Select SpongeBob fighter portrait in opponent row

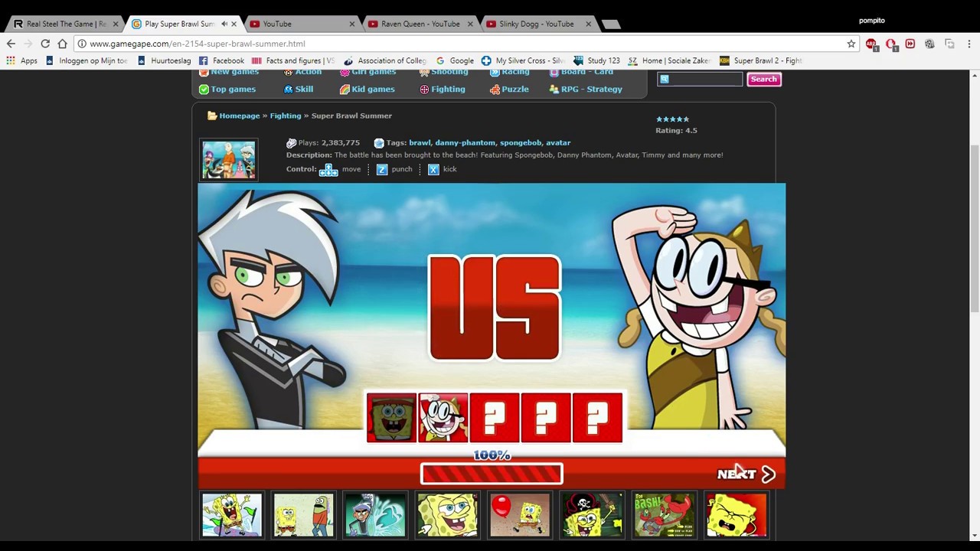pyautogui.click(x=391, y=418)
